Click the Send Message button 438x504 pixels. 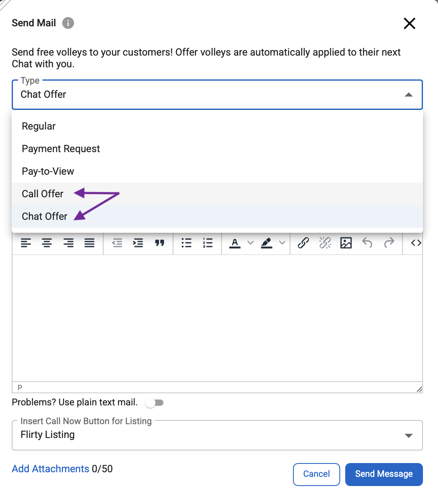(384, 474)
